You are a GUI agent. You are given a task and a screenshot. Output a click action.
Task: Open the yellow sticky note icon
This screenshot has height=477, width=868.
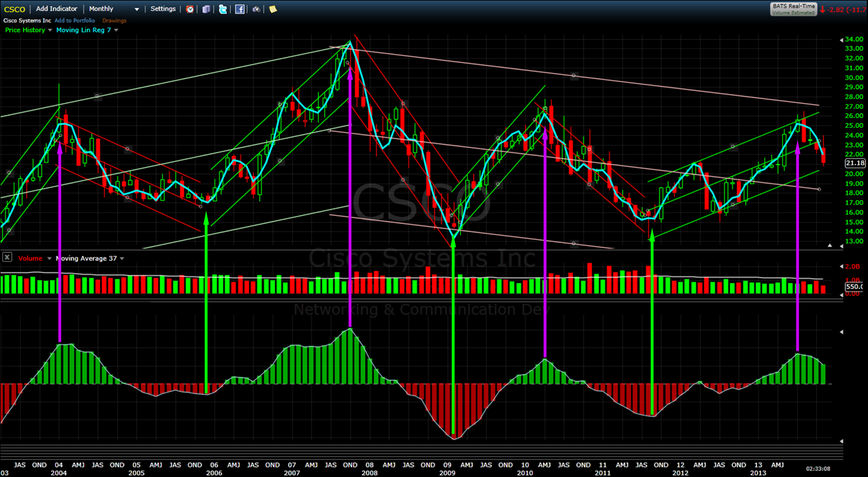pyautogui.click(x=273, y=9)
